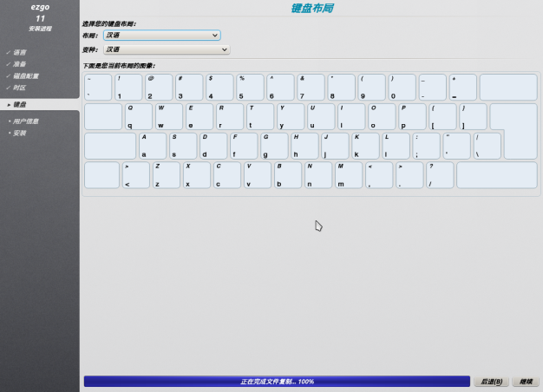Click the 后退(B) back button
543x392 pixels.
click(491, 382)
